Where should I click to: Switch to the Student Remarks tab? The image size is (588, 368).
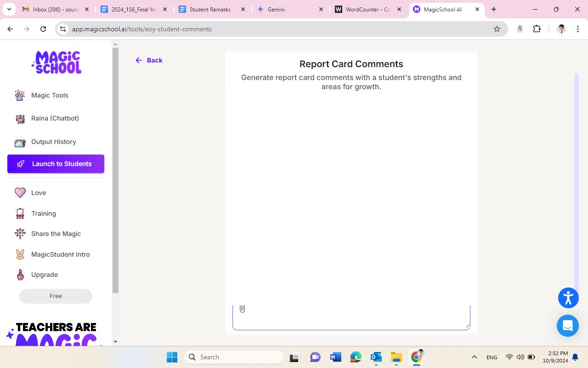point(211,9)
